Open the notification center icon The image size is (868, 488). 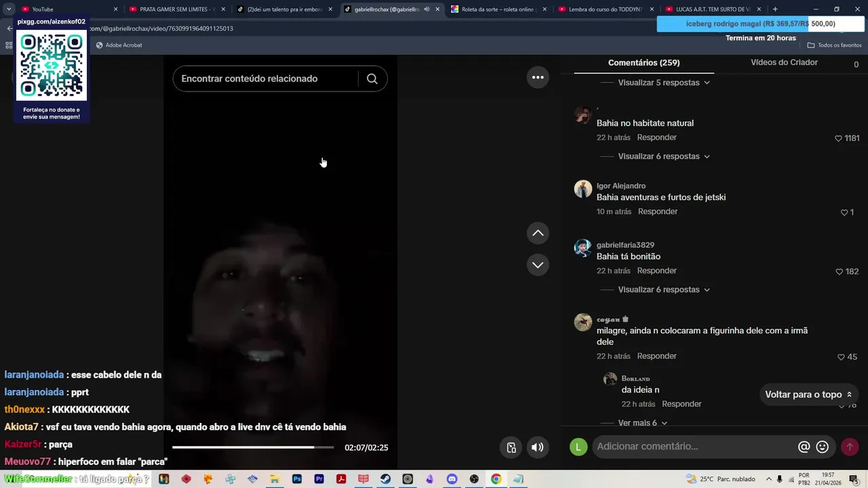tap(854, 479)
